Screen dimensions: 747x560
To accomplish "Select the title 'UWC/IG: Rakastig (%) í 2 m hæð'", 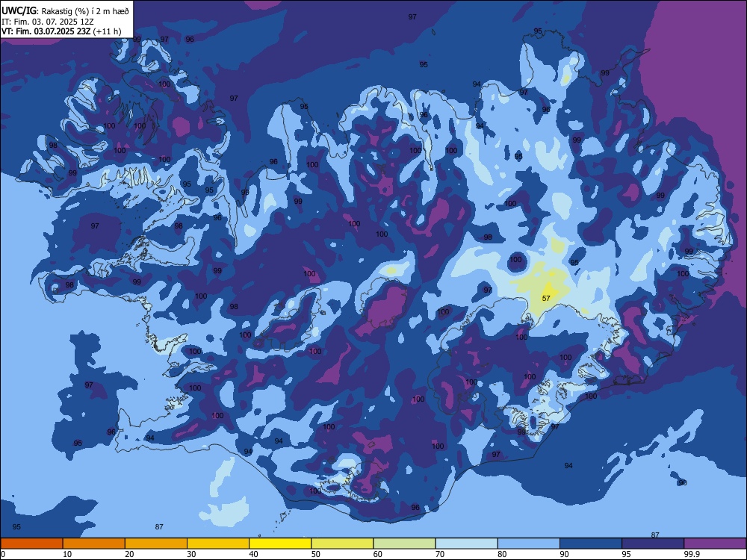I will [65, 11].
